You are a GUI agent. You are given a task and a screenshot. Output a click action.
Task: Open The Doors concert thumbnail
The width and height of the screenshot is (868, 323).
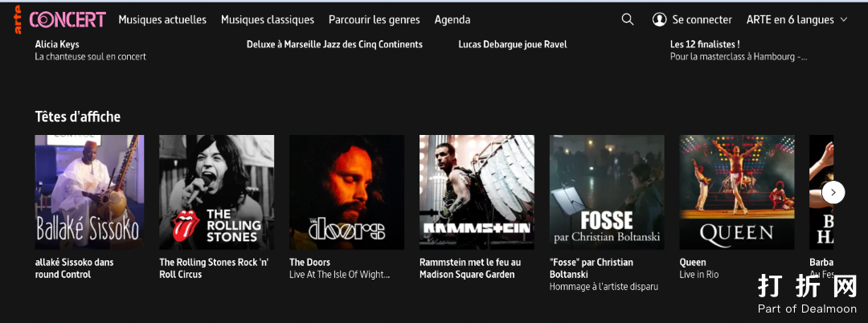click(346, 192)
